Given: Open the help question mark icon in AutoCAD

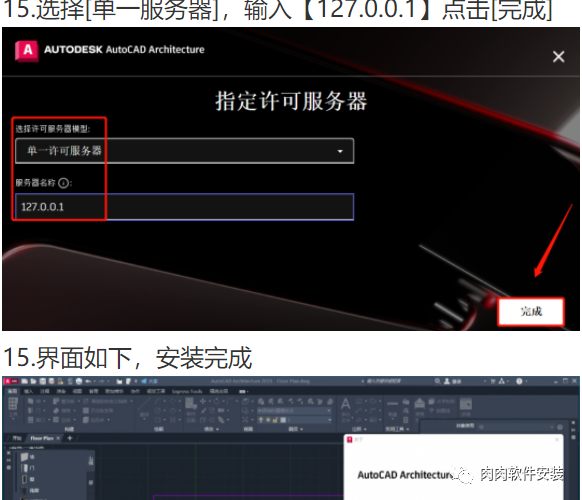Looking at the screenshot, I should point(519,381).
